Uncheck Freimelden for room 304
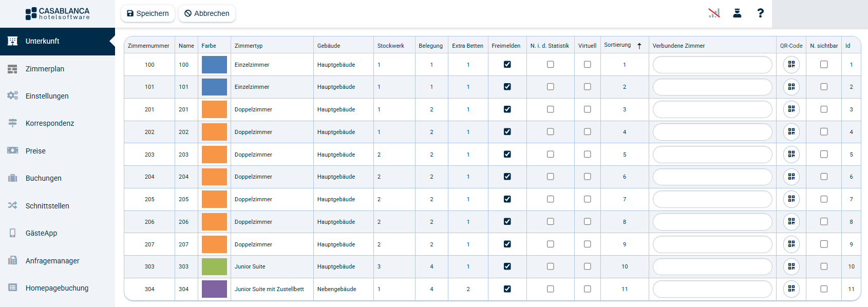This screenshot has width=868, height=307. (x=507, y=289)
